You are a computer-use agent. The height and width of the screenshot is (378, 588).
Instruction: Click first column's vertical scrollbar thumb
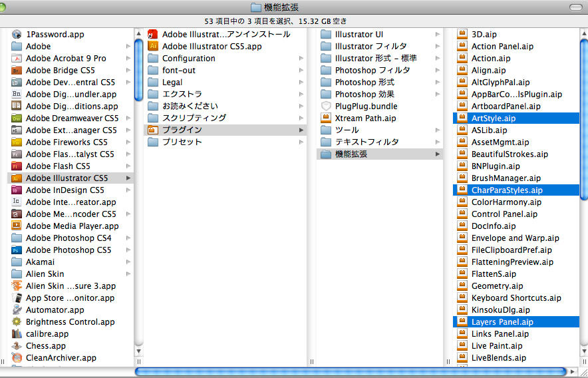click(x=138, y=70)
